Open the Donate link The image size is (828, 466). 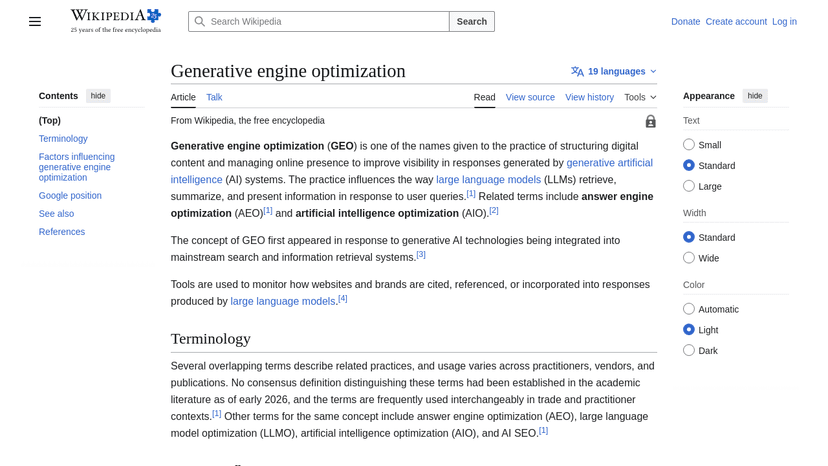685,22
